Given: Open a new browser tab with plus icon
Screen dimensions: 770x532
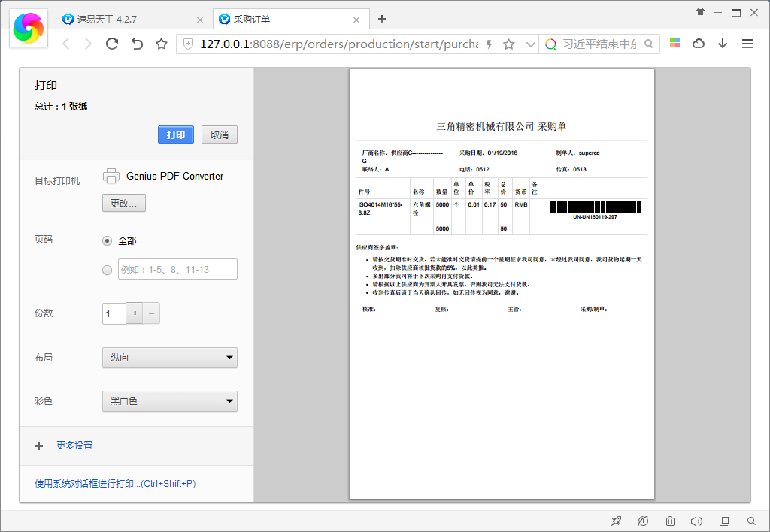Looking at the screenshot, I should (382, 19).
